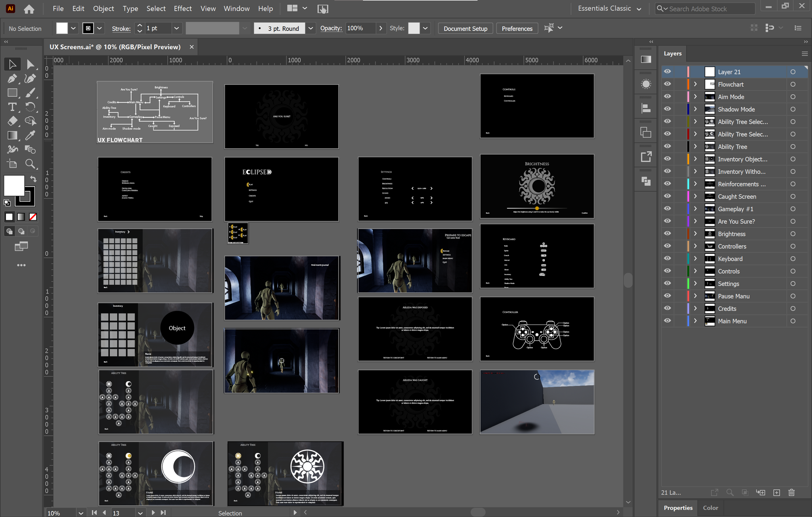Expand the Gameplay #1 layer

tap(695, 209)
